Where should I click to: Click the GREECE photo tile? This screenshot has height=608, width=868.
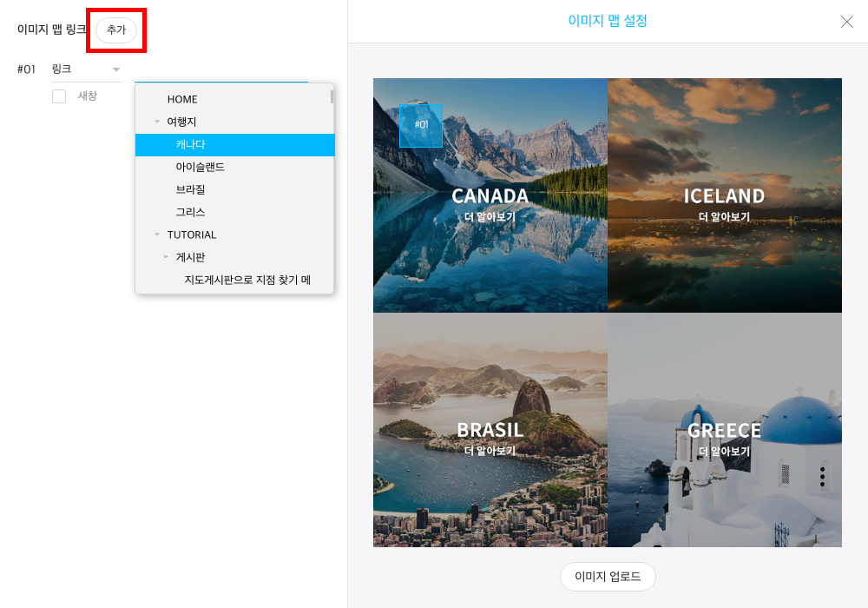tap(725, 430)
